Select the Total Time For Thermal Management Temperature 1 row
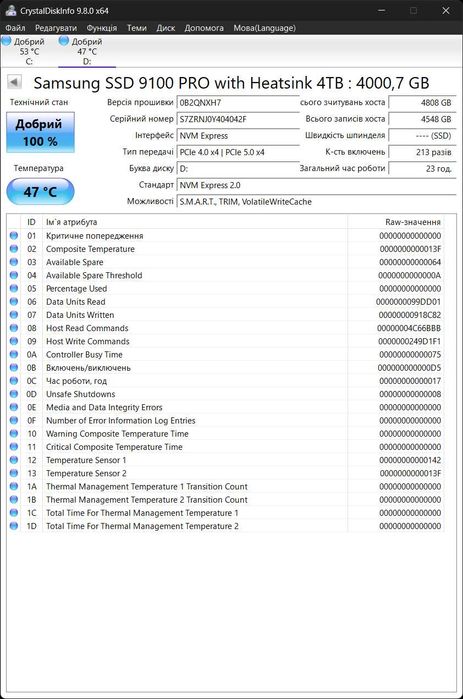Viewport: 463px width, 699px height. (x=225, y=513)
